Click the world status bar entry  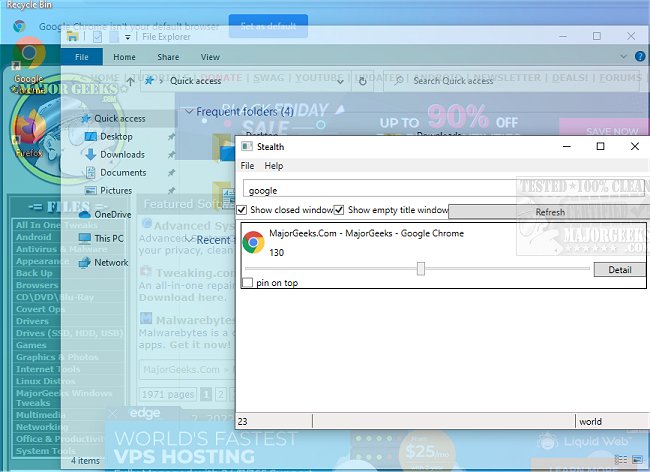point(590,421)
